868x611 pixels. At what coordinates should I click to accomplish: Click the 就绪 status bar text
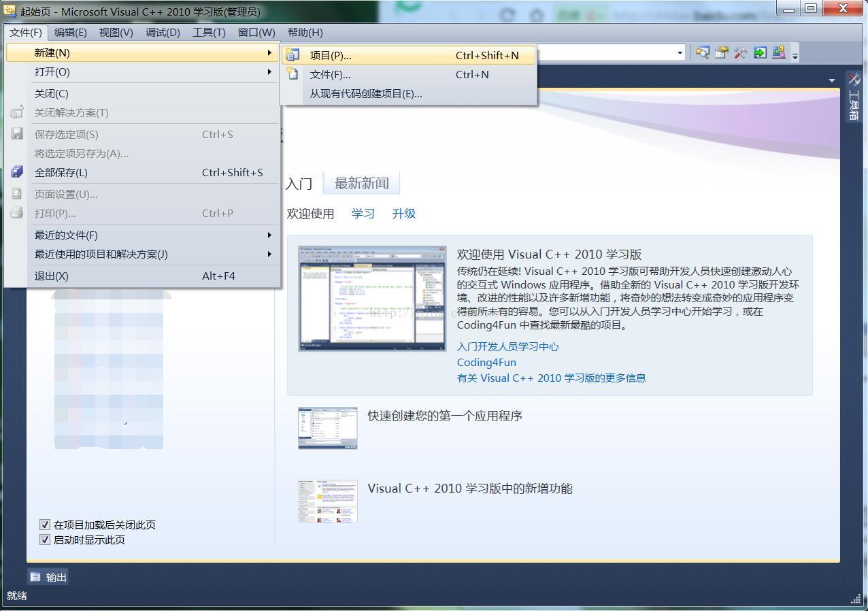click(17, 595)
